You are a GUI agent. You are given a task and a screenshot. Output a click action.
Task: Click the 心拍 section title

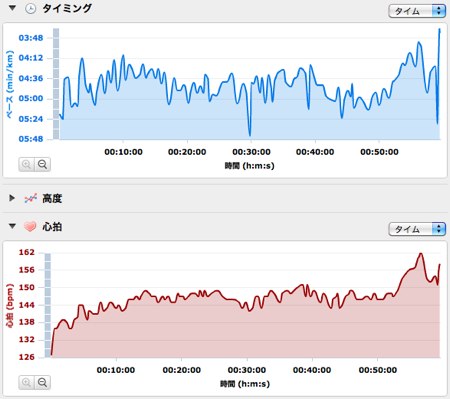(x=52, y=227)
